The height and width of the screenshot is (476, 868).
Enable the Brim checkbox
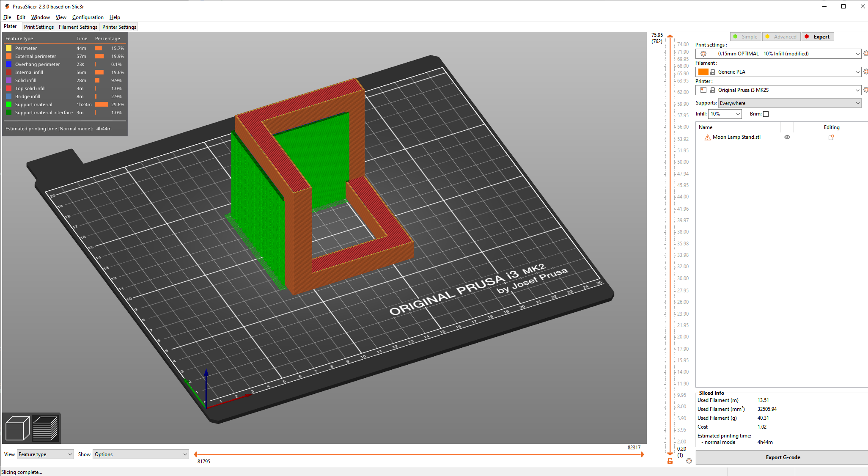pyautogui.click(x=766, y=114)
